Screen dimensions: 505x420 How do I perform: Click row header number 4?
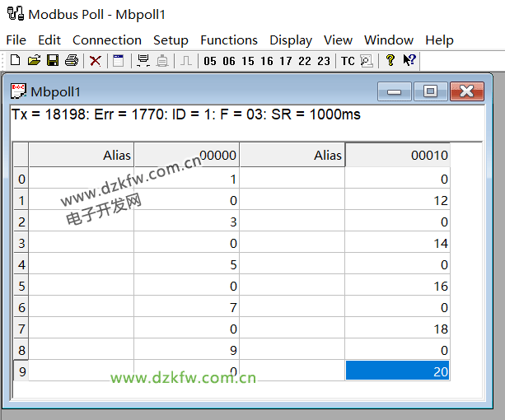click(x=21, y=264)
